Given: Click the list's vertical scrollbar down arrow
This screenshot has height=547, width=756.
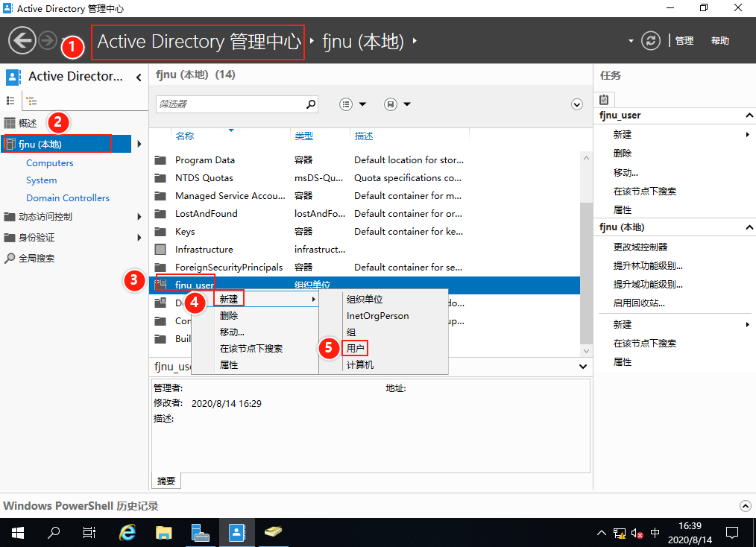Looking at the screenshot, I should tap(586, 351).
